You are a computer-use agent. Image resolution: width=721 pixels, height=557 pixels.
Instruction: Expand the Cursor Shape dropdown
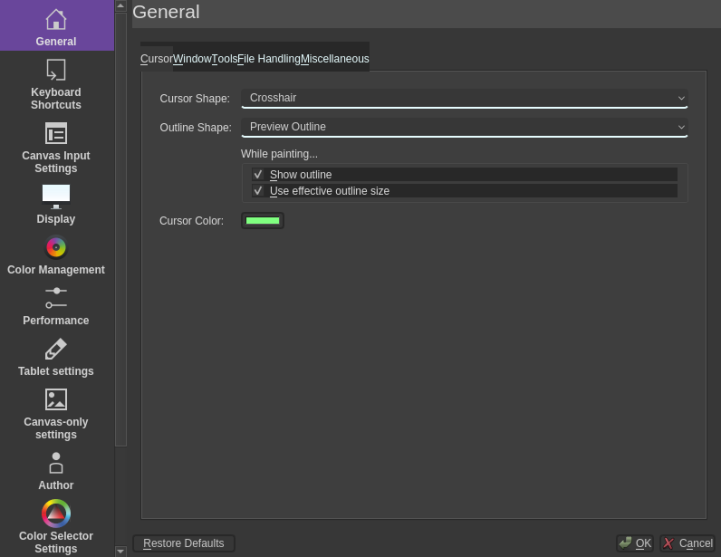[x=464, y=98]
